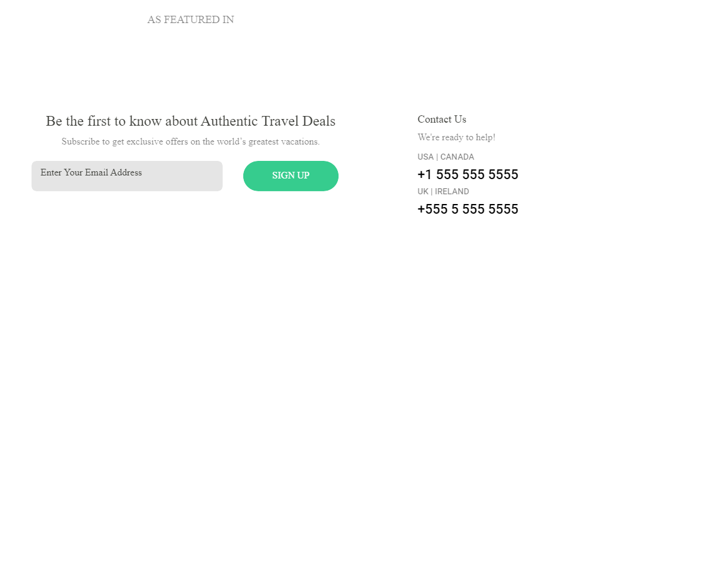The width and height of the screenshot is (728, 578).
Task: Click the UK | IRELAND region label
Action: pyautogui.click(x=443, y=191)
